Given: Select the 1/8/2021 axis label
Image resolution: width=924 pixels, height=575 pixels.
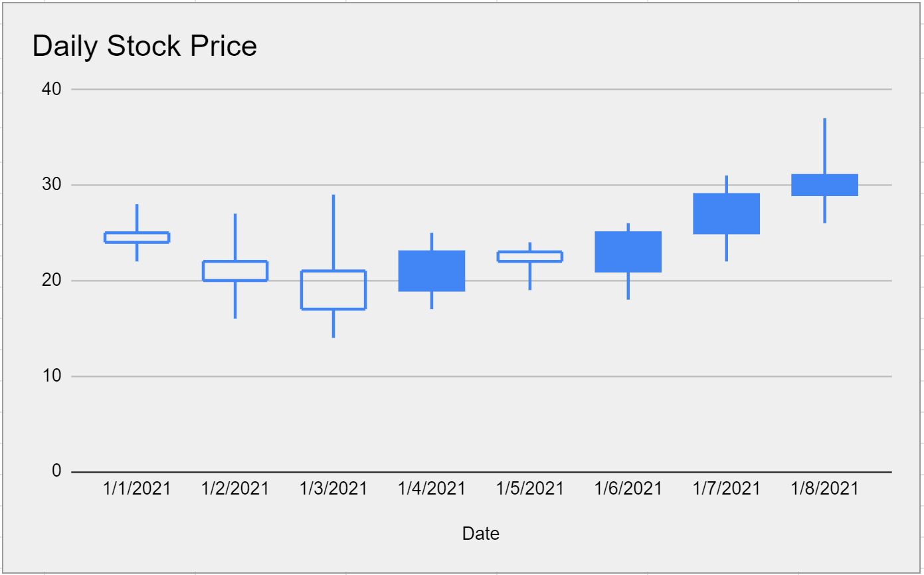Looking at the screenshot, I should coord(824,489).
